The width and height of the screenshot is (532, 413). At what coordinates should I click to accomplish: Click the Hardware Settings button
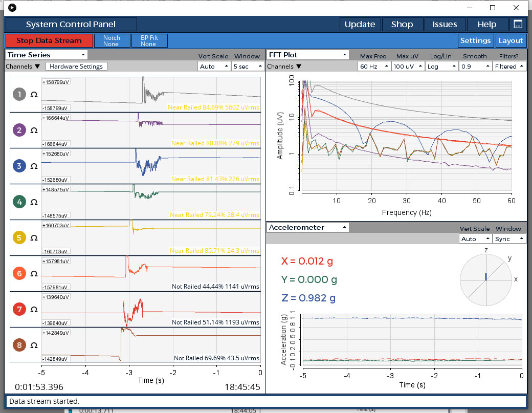pos(76,67)
